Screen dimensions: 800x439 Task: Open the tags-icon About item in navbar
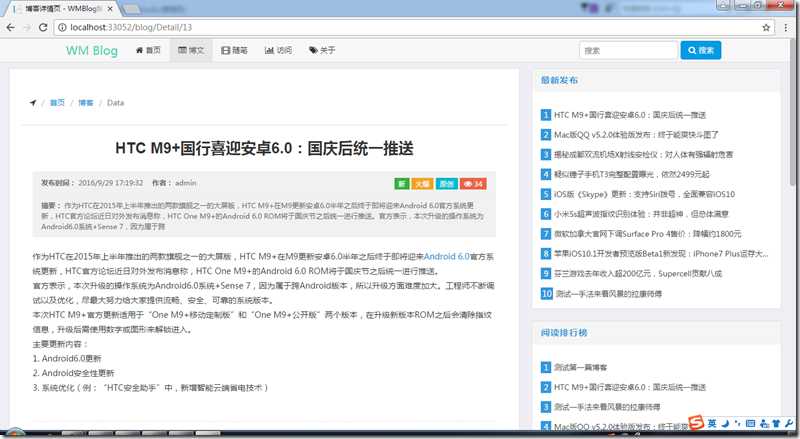coord(322,50)
